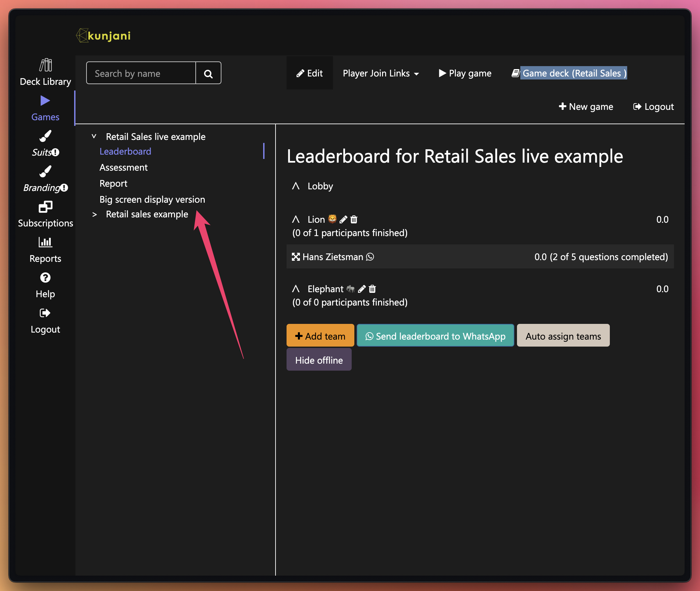This screenshot has height=591, width=700.
Task: Collapse Retail Sales live example tree
Action: 94,136
